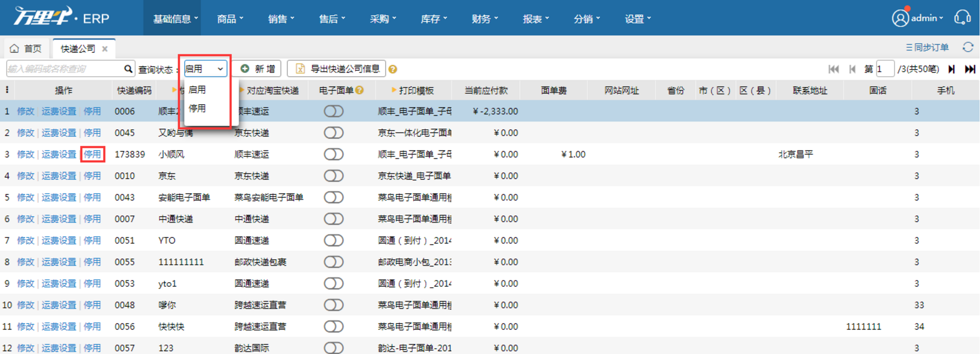Click the orange help icon after export button
The height and width of the screenshot is (354, 980).
pos(393,69)
